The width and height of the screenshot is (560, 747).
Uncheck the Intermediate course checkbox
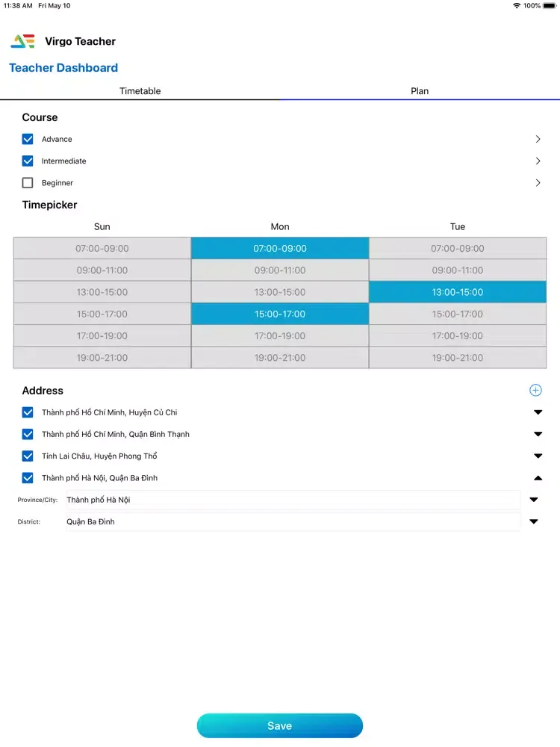pyautogui.click(x=28, y=161)
